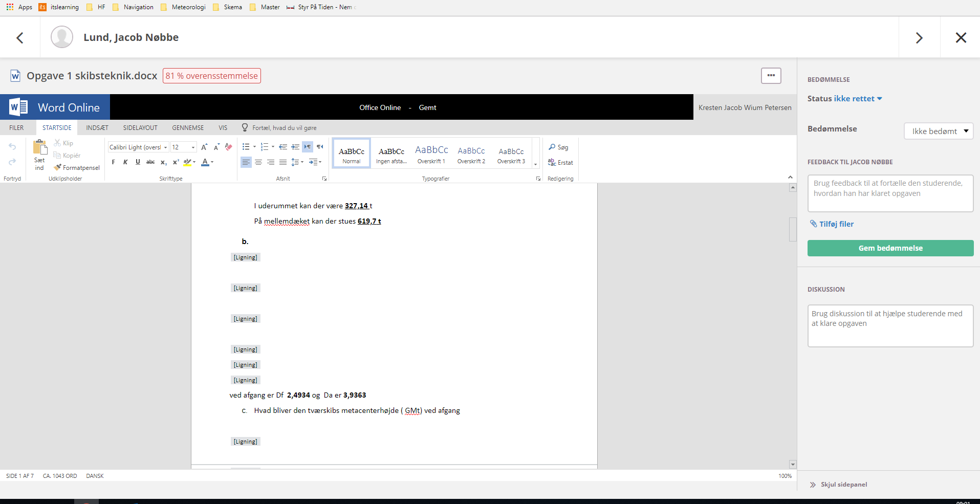Toggle center text alignment
This screenshot has height=504, width=980.
pyautogui.click(x=258, y=162)
